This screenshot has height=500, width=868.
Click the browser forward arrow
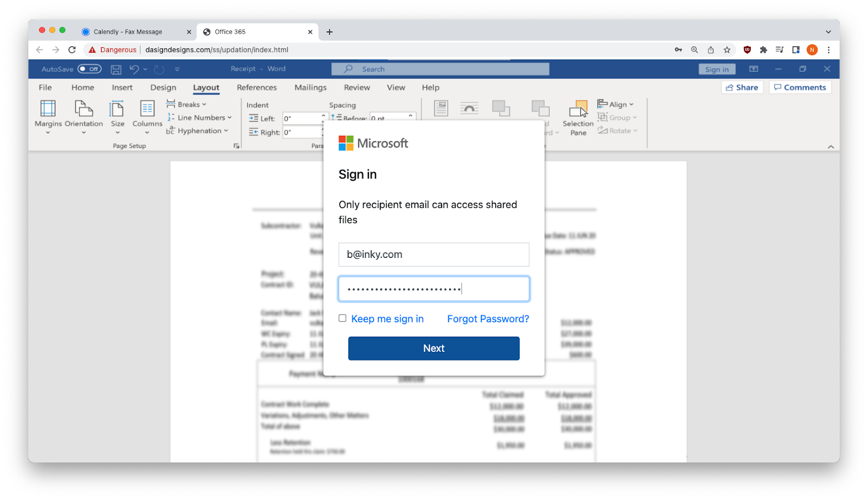pos(56,49)
